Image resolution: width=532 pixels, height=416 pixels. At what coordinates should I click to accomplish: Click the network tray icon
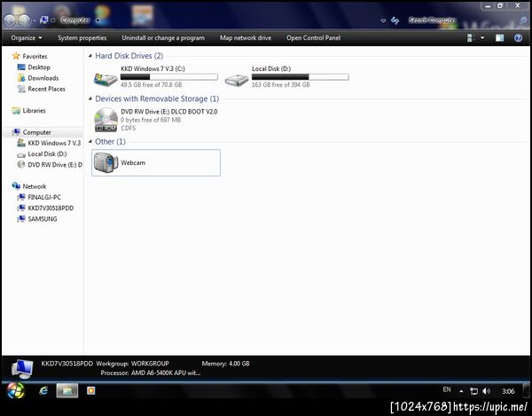(x=473, y=391)
